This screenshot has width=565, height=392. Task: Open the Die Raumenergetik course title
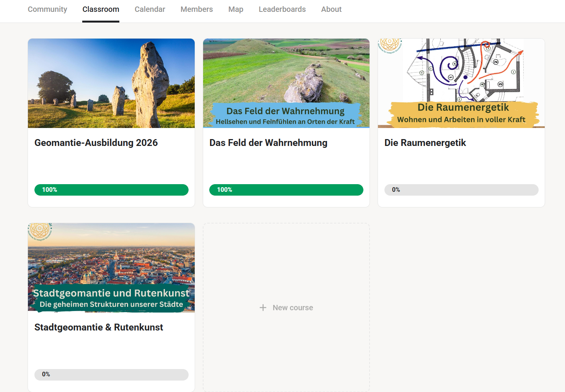(425, 143)
